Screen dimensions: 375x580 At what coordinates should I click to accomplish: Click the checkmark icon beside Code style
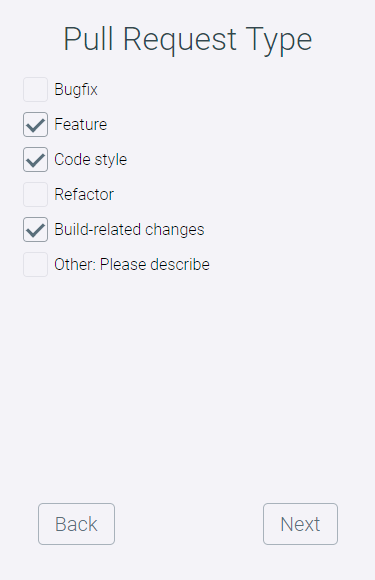coord(36,161)
